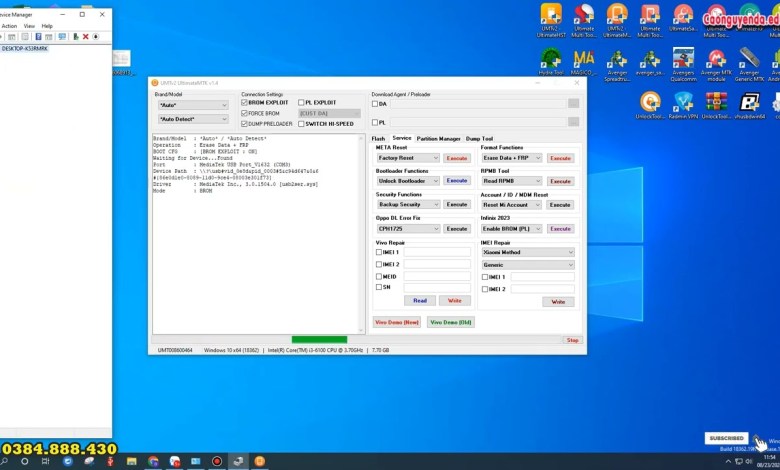Launch the MAGICO desktop shortcut
780x470 pixels.
[x=584, y=59]
